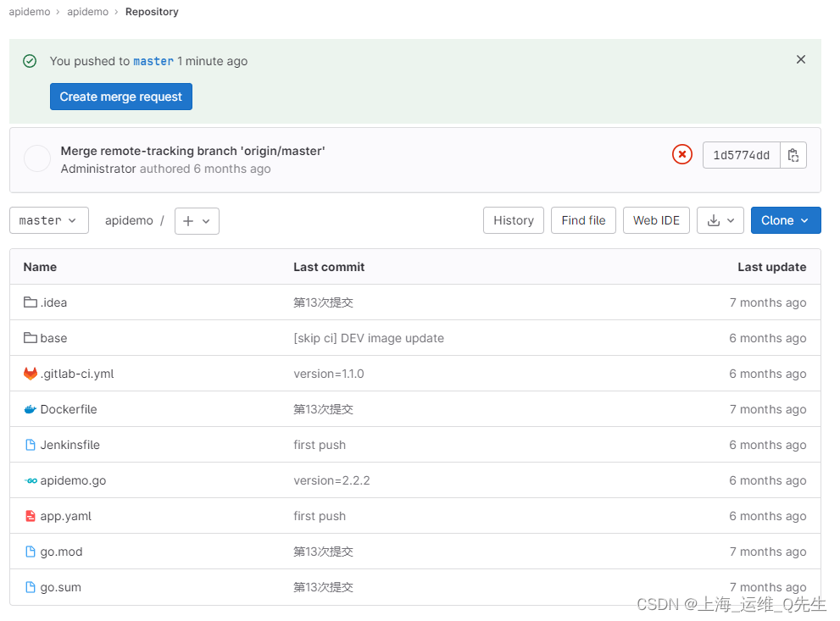Click the Last commit column header

pyautogui.click(x=329, y=267)
